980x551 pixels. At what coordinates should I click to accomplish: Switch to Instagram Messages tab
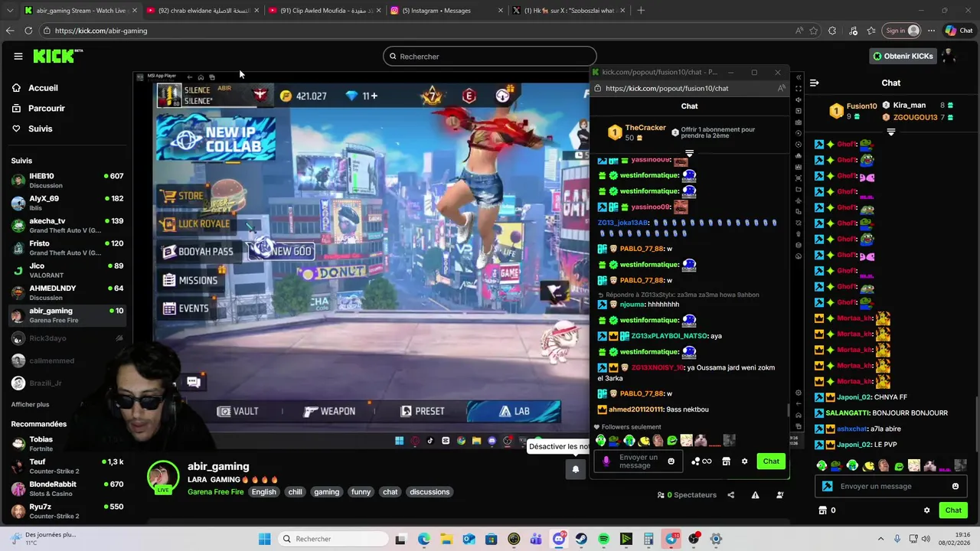(x=447, y=11)
